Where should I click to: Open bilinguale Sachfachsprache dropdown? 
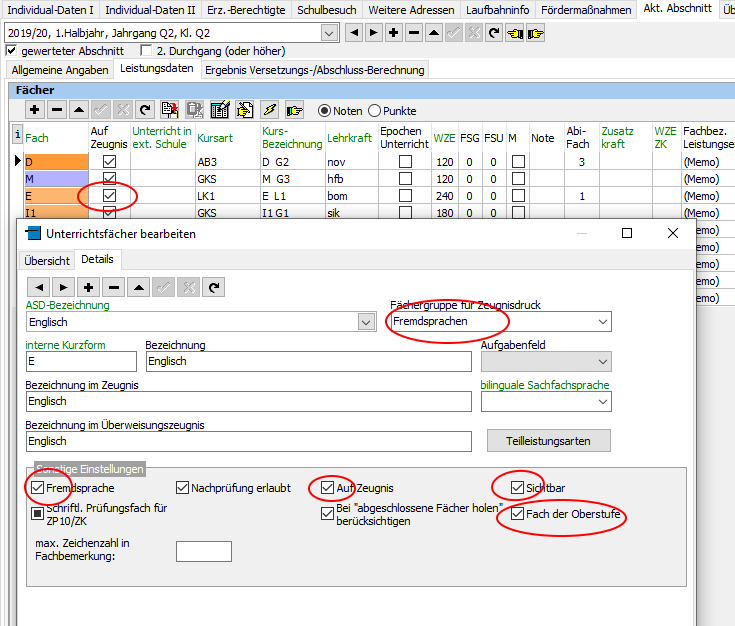pyautogui.click(x=603, y=402)
